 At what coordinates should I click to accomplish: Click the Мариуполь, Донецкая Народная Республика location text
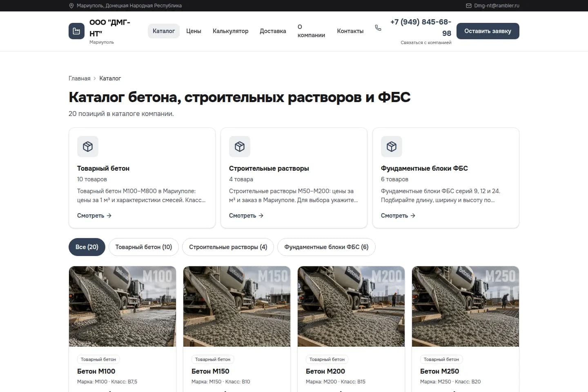(129, 6)
